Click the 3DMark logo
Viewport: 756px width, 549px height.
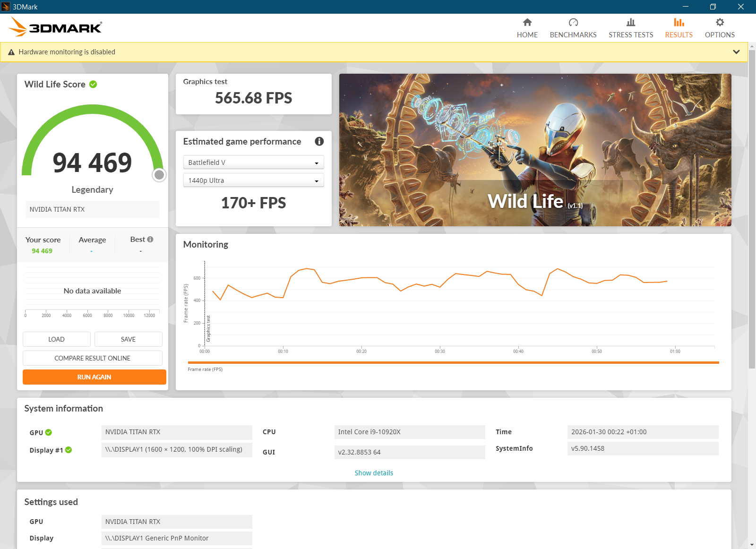[x=56, y=27]
